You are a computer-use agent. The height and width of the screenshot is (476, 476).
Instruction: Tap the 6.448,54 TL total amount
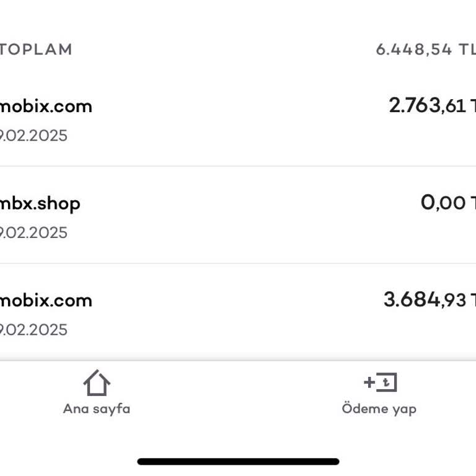[425, 50]
